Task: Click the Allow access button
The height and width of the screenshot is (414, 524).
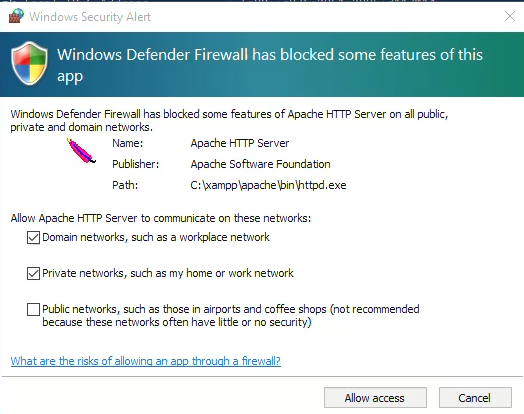Action: click(x=375, y=398)
